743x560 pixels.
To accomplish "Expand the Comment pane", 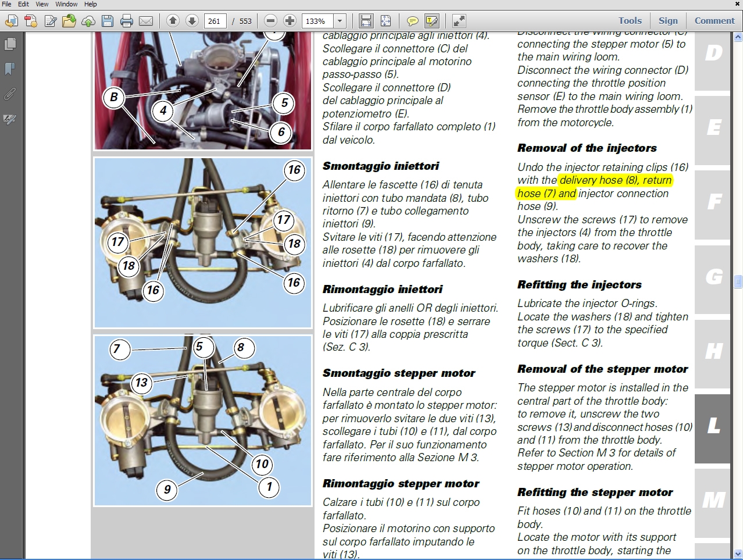I will click(714, 20).
